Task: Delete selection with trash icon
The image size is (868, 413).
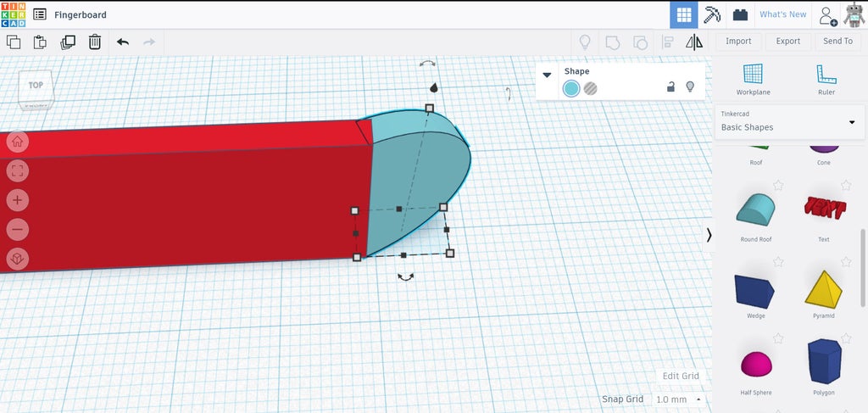Action: point(95,42)
